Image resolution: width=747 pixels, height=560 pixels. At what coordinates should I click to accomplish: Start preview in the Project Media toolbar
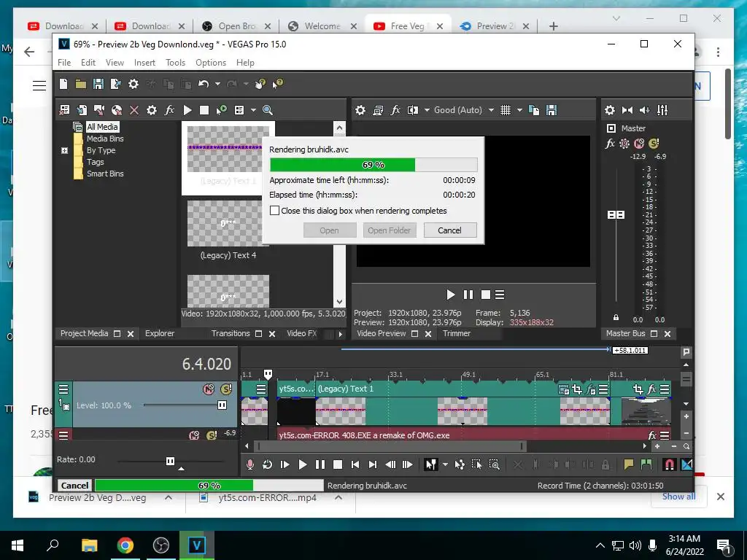[187, 111]
